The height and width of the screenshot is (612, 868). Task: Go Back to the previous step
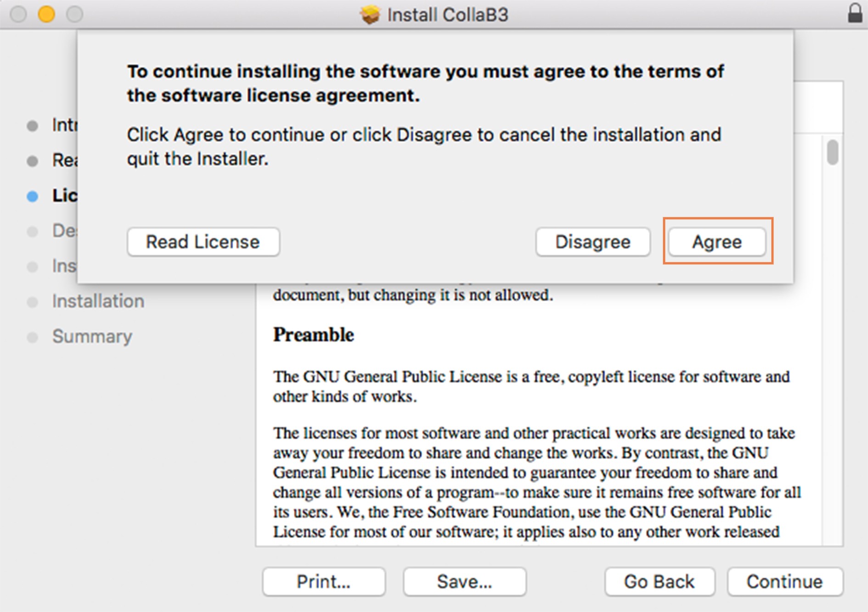659,582
